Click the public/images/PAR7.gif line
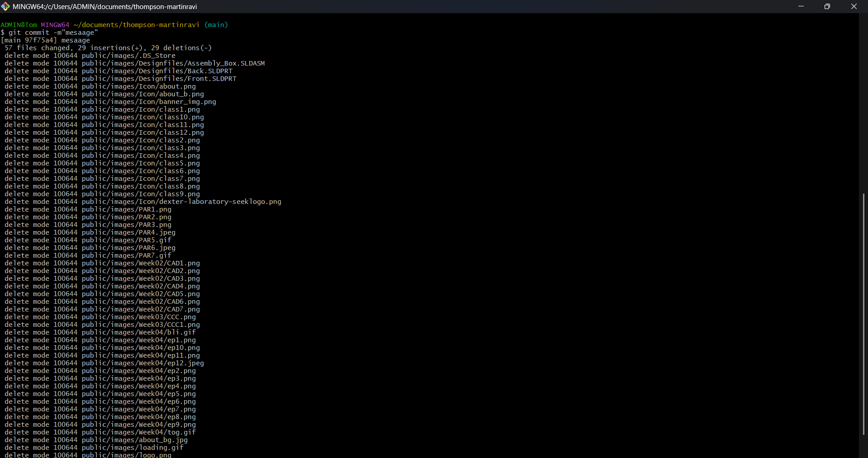The width and height of the screenshot is (868, 458). [x=88, y=255]
